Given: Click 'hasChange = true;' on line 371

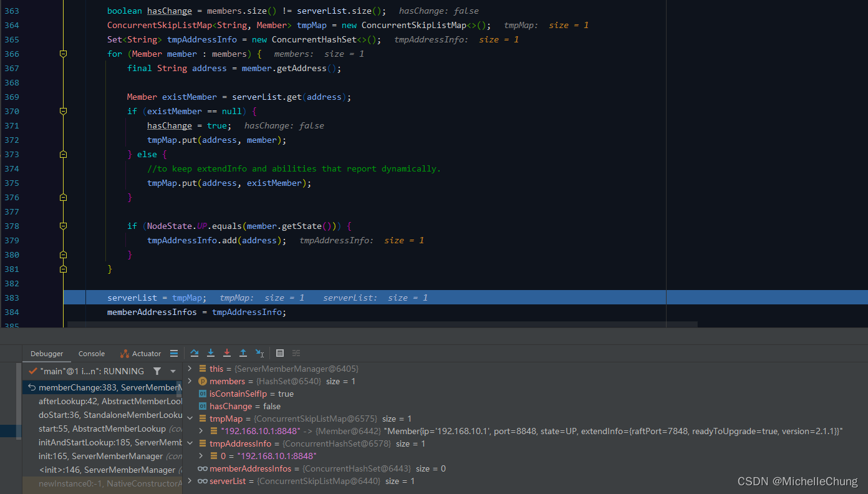Looking at the screenshot, I should click(190, 125).
